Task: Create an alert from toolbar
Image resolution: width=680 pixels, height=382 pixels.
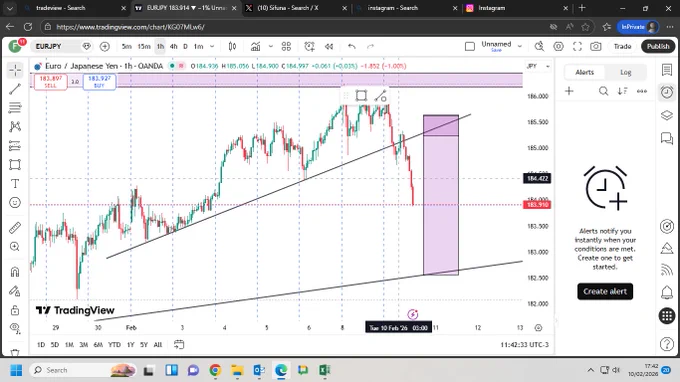Action: coord(309,46)
